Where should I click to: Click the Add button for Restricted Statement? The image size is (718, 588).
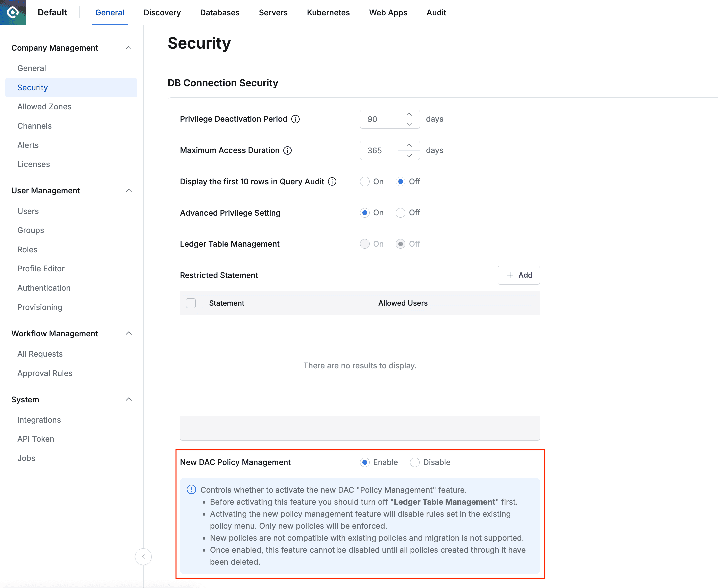pos(519,275)
